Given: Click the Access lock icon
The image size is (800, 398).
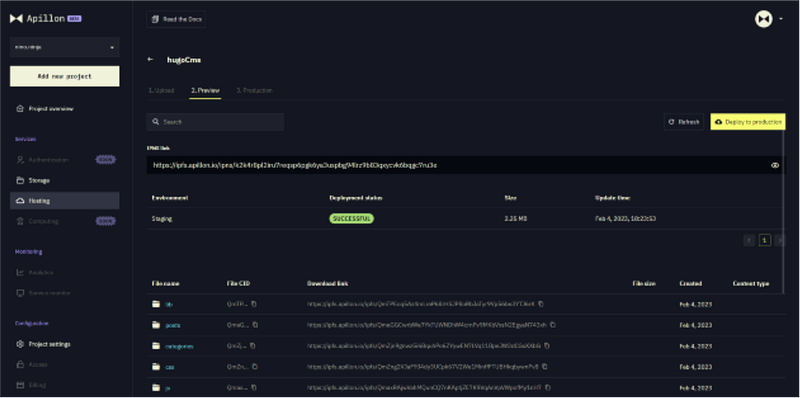Looking at the screenshot, I should click(20, 364).
